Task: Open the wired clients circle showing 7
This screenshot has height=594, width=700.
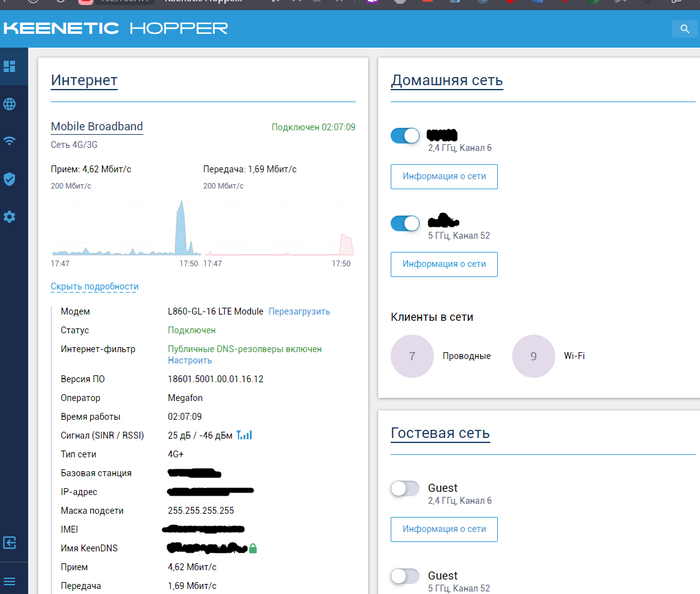Action: (412, 356)
